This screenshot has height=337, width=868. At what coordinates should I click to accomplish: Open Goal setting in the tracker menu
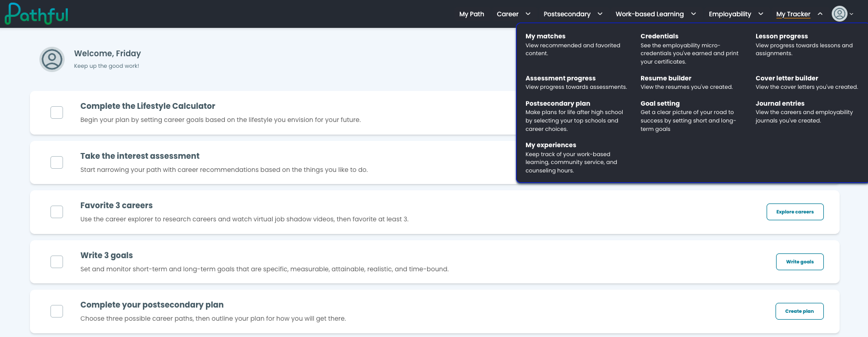coord(660,104)
